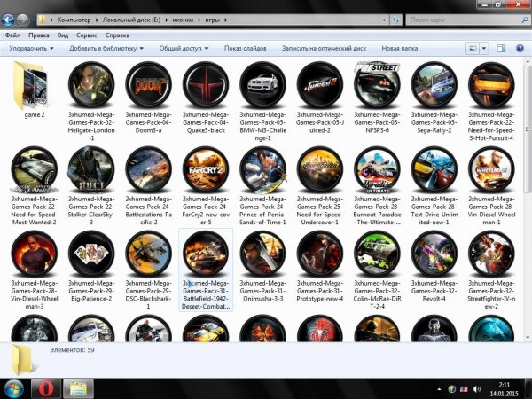Viewport: 532px width, 399px height.
Task: Expand arrow after игры in address bar
Action: [x=225, y=20]
